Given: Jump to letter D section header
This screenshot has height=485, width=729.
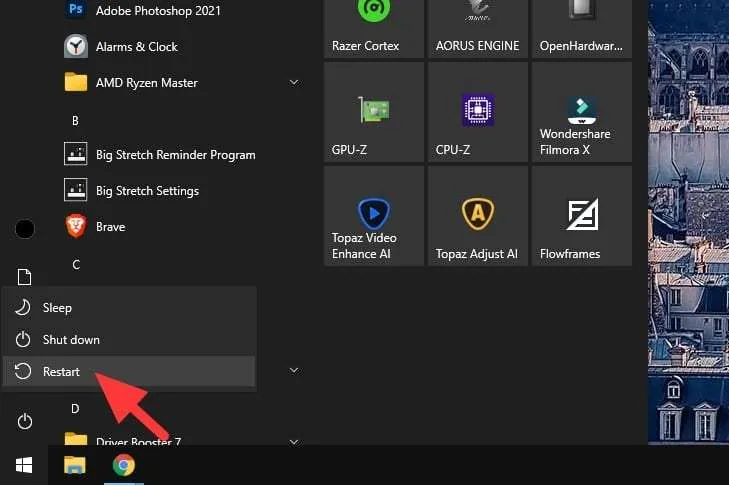Looking at the screenshot, I should [x=75, y=409].
